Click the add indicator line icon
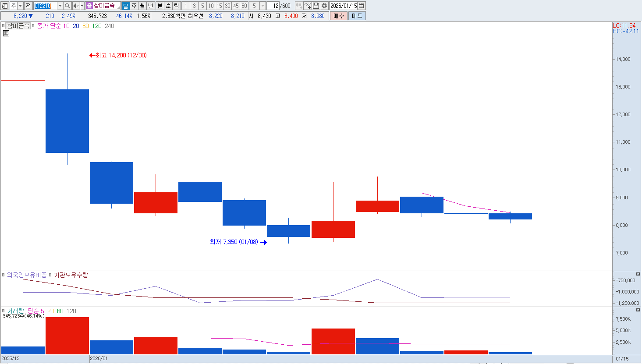642x364 pixels. click(x=308, y=6)
